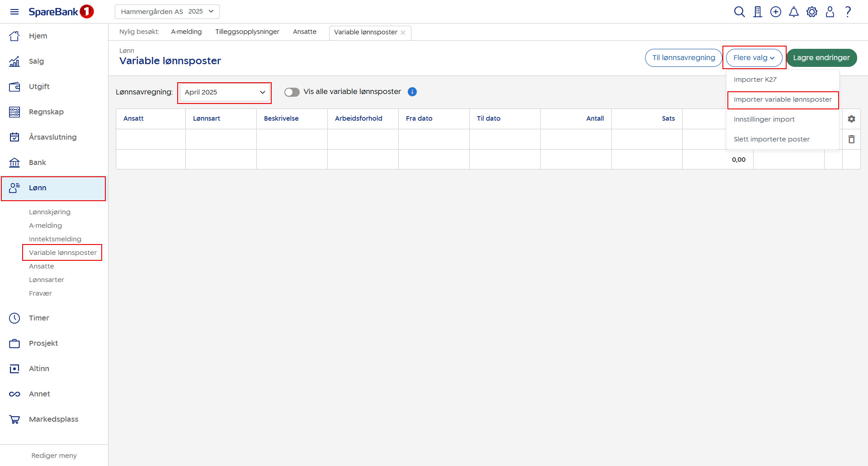The width and height of the screenshot is (868, 466).
Task: Select Importer variable lønnsposter menu item
Action: pyautogui.click(x=782, y=99)
